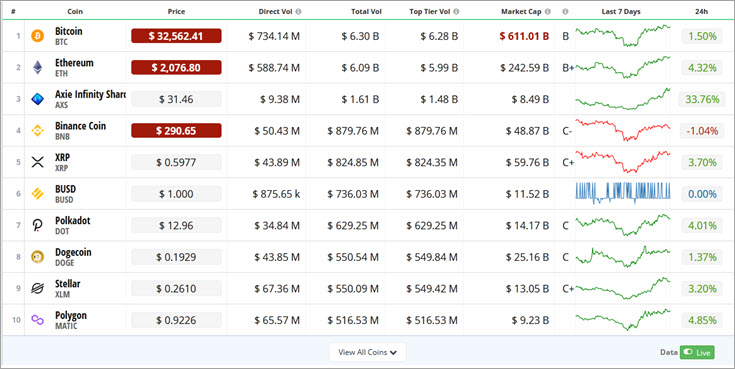Click info icon next to Direct Vol
This screenshot has height=369, width=735.
pos(299,12)
